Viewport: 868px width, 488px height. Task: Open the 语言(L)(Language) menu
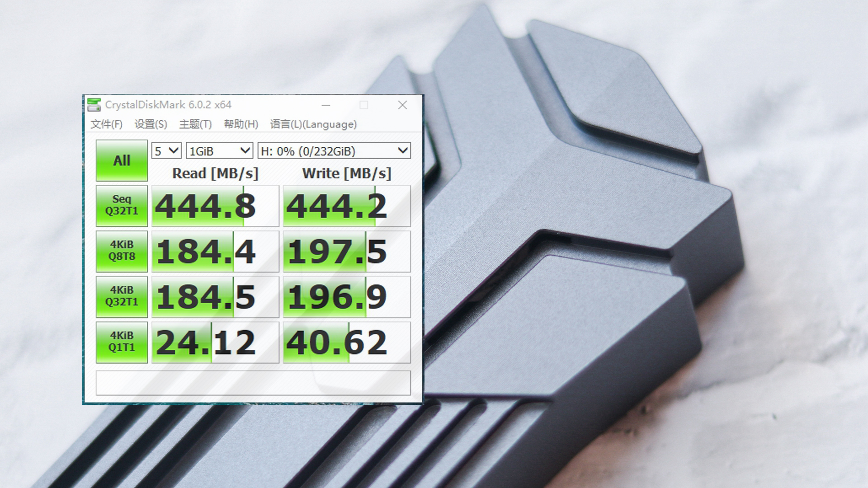[313, 124]
